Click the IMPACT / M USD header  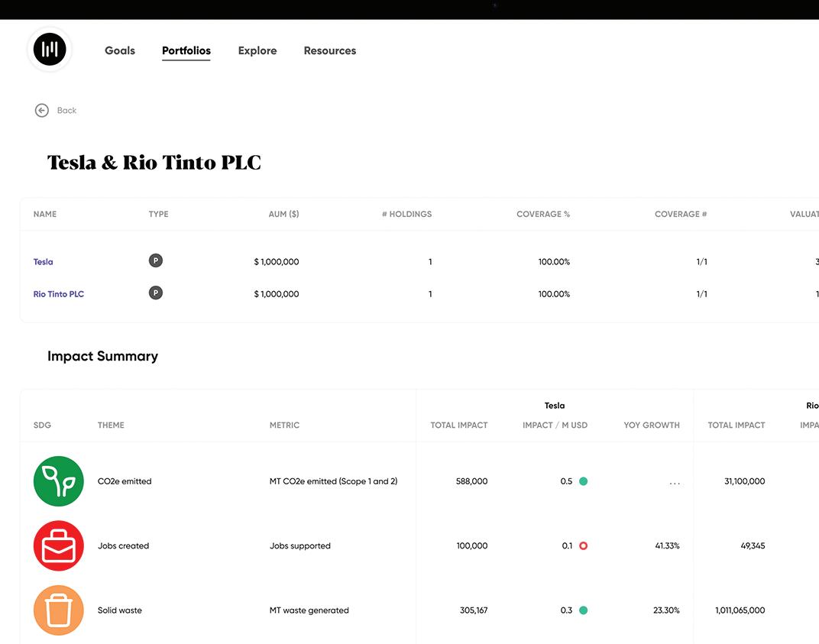coord(555,426)
